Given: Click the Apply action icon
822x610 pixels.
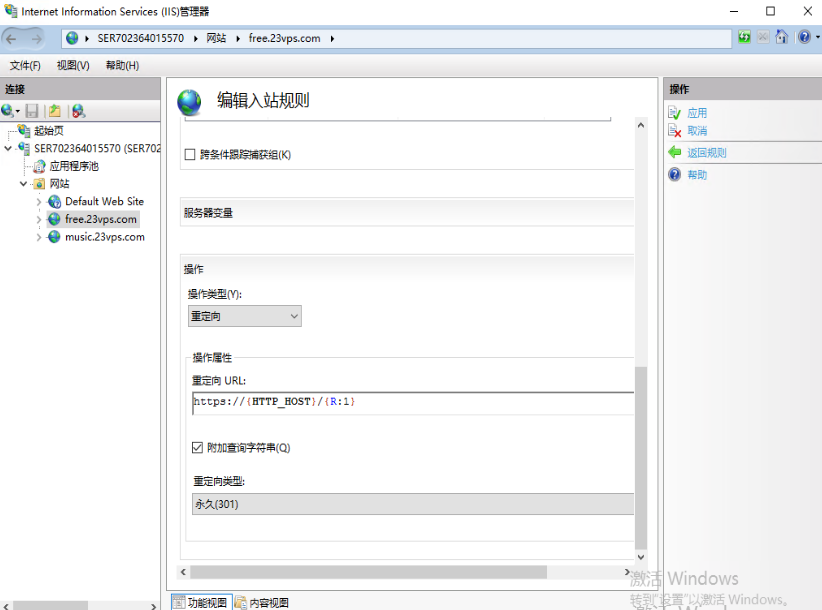Looking at the screenshot, I should point(674,113).
